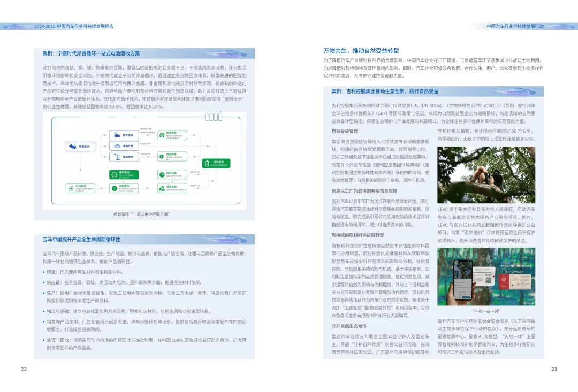Click the mining cart icon in 原矿采选 box
The width and height of the screenshot is (578, 392).
tap(115, 175)
